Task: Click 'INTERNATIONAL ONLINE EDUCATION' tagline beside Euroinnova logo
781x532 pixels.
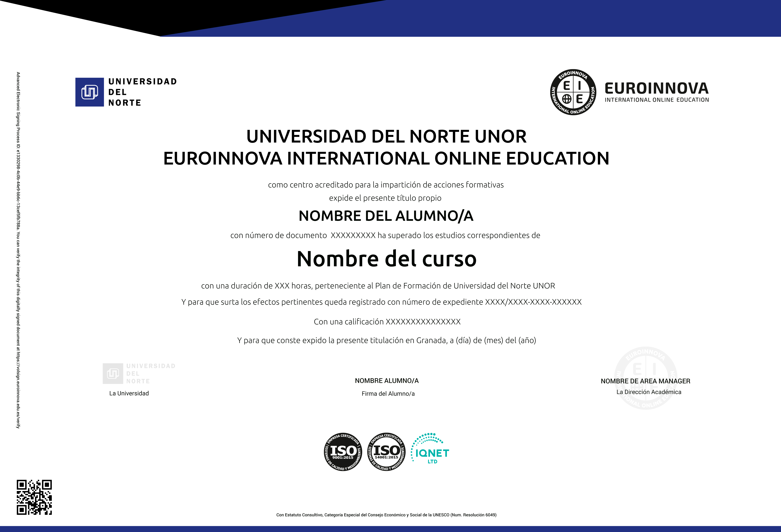Action: [x=657, y=100]
